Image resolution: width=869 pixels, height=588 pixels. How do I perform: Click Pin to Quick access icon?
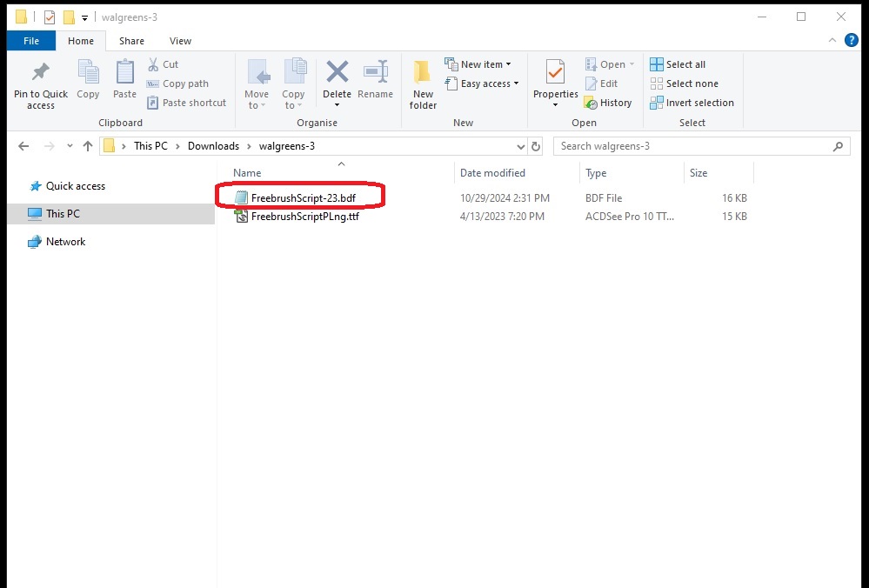click(x=41, y=72)
